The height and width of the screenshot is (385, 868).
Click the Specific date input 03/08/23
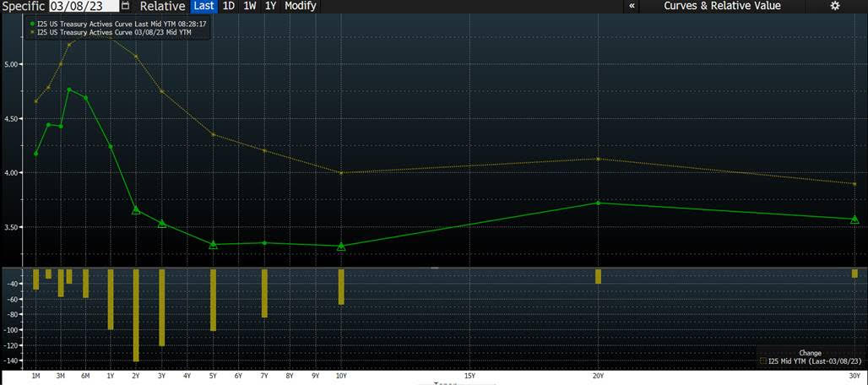tap(84, 6)
